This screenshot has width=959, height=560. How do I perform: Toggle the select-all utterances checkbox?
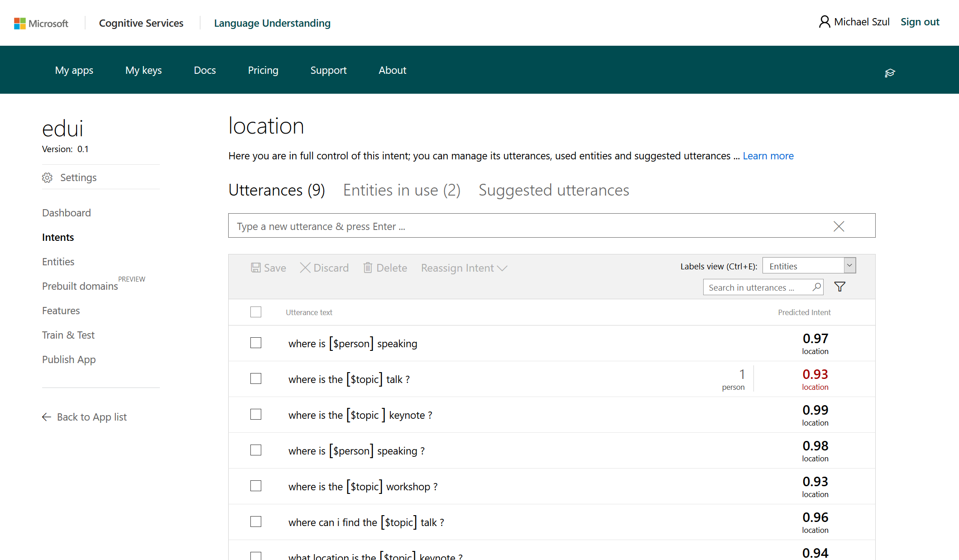click(256, 312)
